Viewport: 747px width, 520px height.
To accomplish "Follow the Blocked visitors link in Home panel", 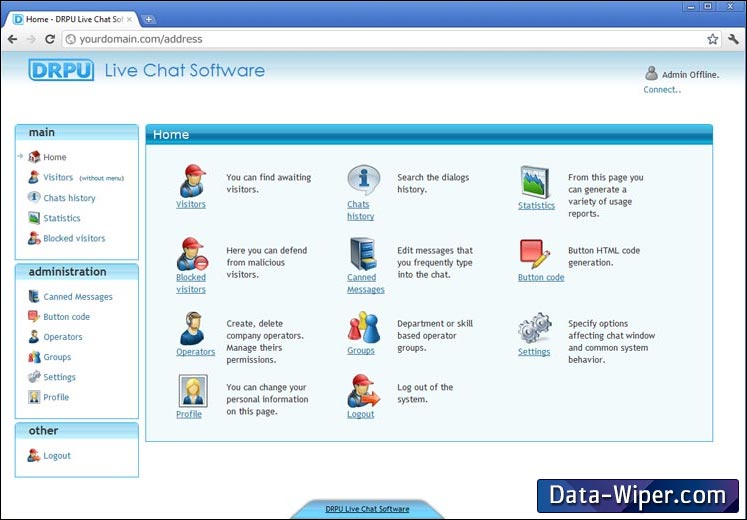I will (x=191, y=283).
